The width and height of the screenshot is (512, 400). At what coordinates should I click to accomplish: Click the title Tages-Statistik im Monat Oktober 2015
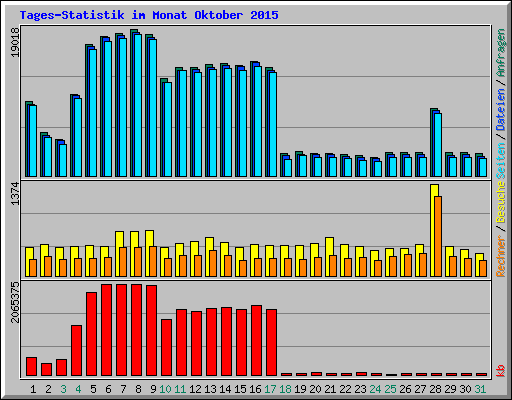pyautogui.click(x=149, y=15)
